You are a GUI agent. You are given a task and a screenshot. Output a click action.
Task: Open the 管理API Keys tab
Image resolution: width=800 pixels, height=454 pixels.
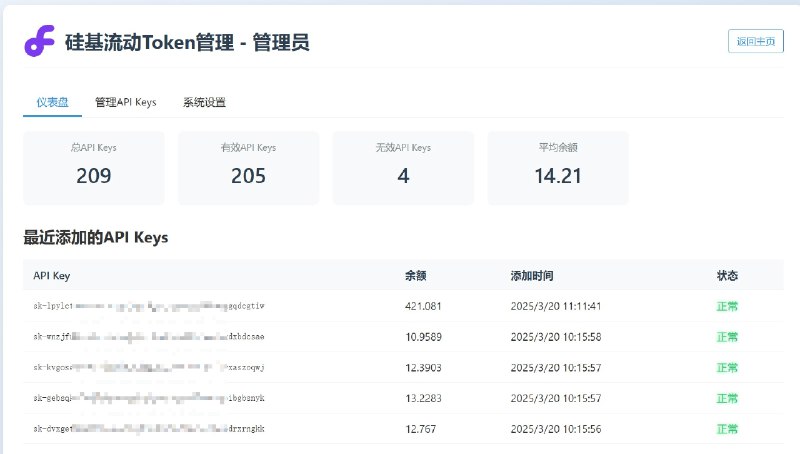click(126, 102)
